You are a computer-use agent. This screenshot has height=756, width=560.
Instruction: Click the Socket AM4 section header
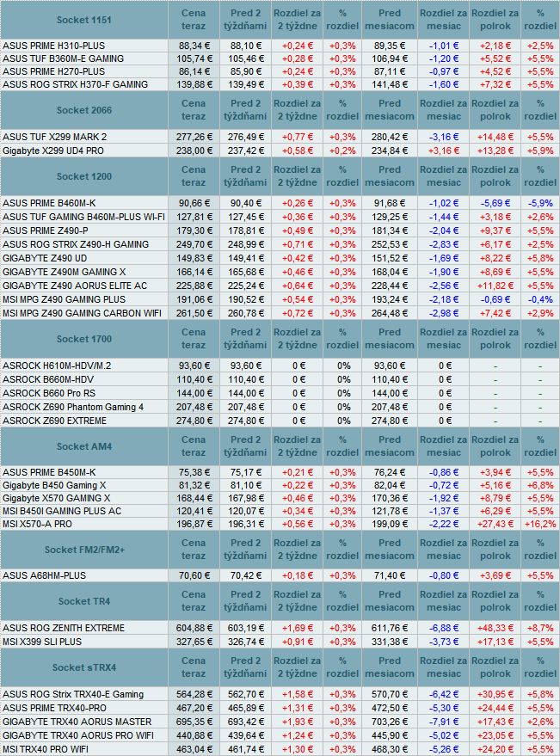pos(83,446)
